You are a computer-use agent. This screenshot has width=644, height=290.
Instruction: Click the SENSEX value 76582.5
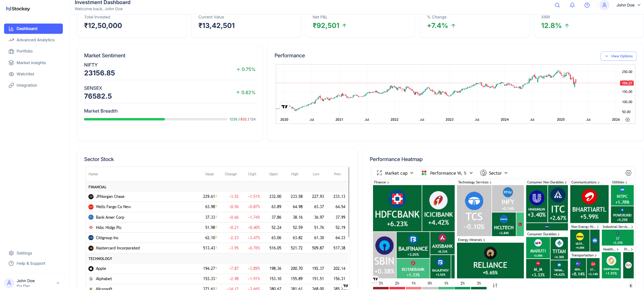click(98, 96)
